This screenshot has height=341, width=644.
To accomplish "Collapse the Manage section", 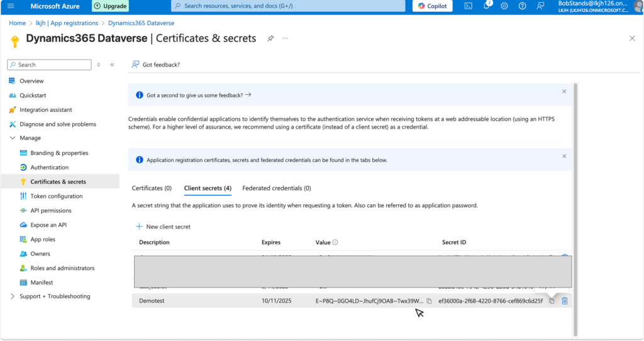I will [x=13, y=138].
